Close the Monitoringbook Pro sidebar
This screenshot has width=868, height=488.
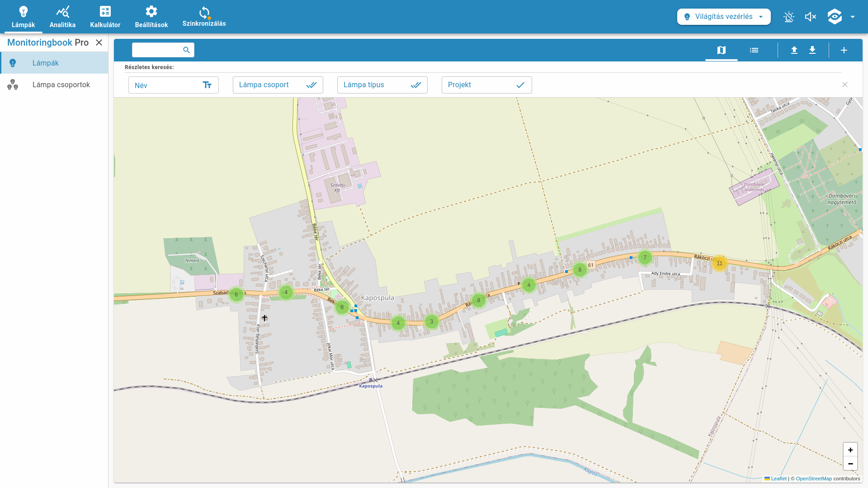click(x=99, y=42)
